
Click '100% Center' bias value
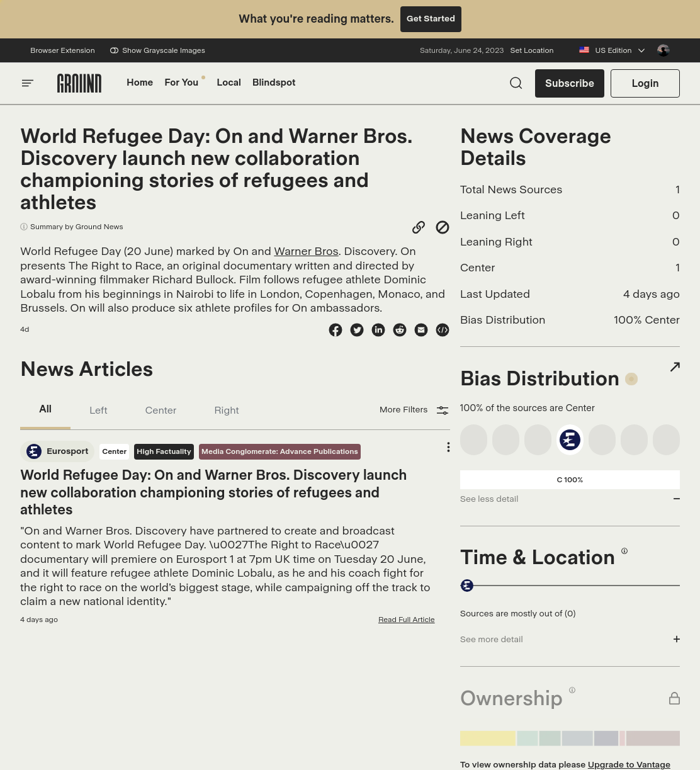[x=646, y=320]
